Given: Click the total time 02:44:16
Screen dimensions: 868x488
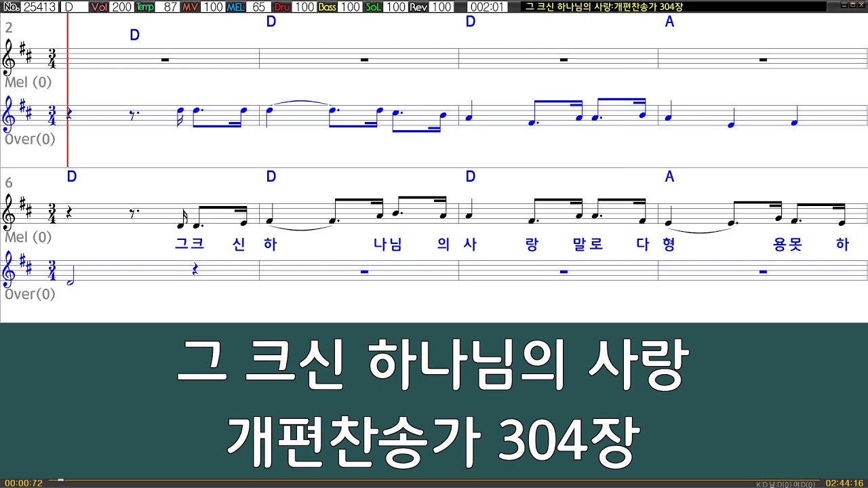Looking at the screenshot, I should pos(844,483).
